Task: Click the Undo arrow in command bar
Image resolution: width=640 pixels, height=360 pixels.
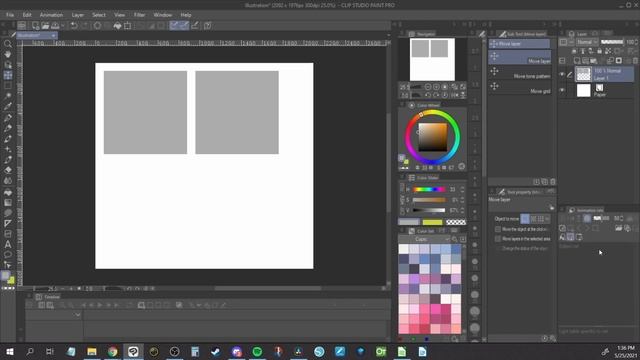Action: pyautogui.click(x=74, y=26)
